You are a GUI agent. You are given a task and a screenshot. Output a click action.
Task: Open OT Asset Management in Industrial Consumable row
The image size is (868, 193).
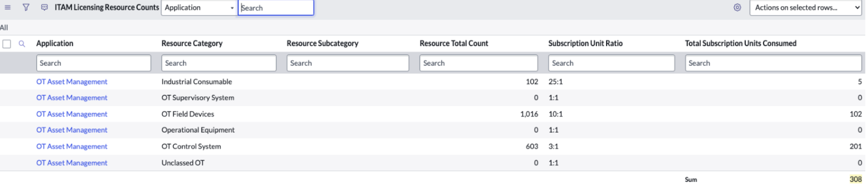(72, 82)
